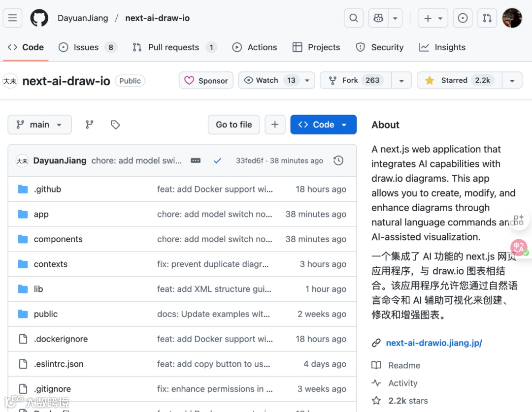
Task: Switch to the Projects tab
Action: (316, 47)
